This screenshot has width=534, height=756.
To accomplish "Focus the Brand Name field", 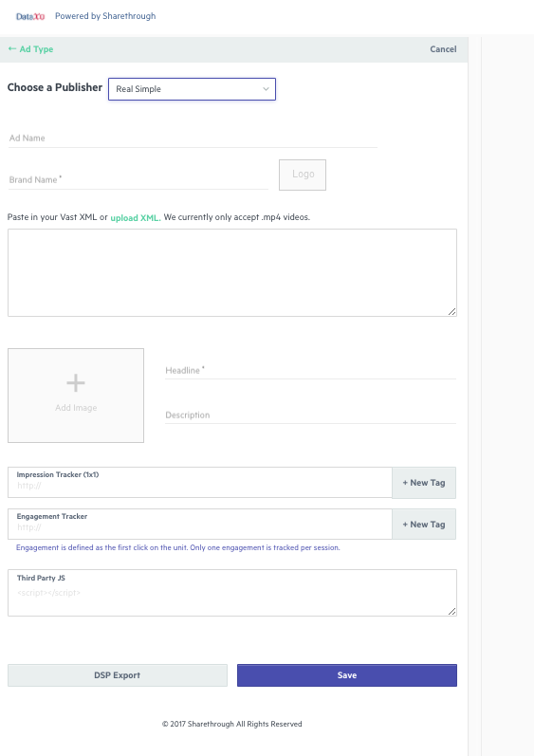I will (x=138, y=180).
